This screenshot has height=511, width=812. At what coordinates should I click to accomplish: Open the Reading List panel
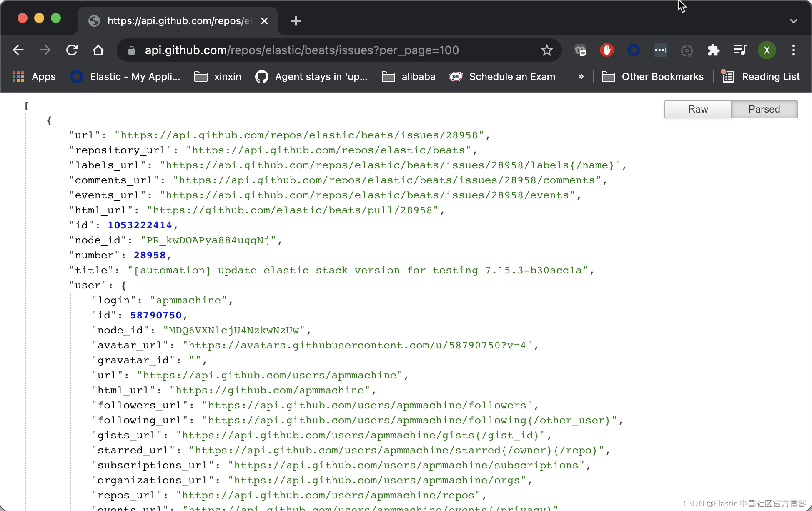[x=771, y=76]
